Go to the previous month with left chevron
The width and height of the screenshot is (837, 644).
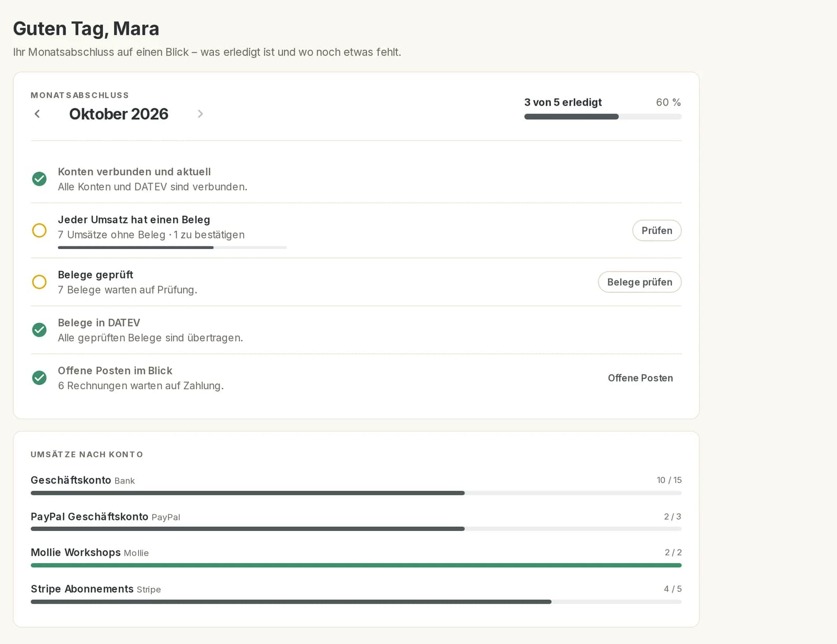[37, 114]
